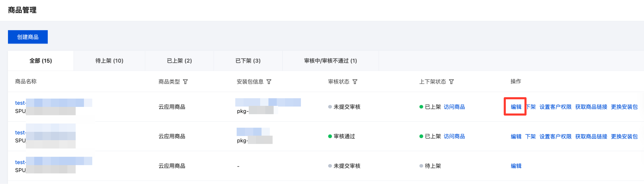Viewport: 644px width, 184px height.
Task: Click 设置客户权限 in the first row
Action: click(x=555, y=107)
